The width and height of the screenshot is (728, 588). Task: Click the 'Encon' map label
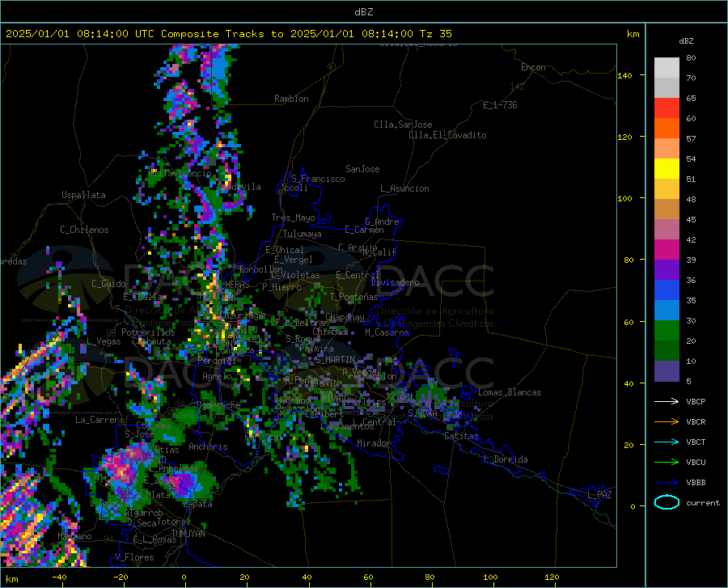point(533,67)
